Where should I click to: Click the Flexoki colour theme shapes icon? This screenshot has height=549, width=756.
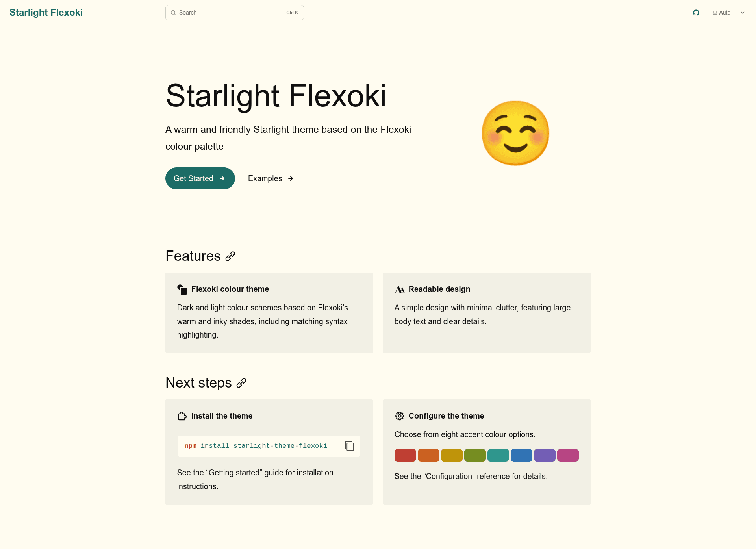pos(182,289)
